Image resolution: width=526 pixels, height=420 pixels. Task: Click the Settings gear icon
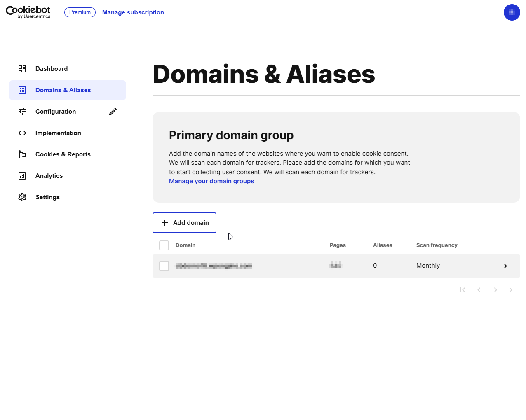[x=22, y=197]
